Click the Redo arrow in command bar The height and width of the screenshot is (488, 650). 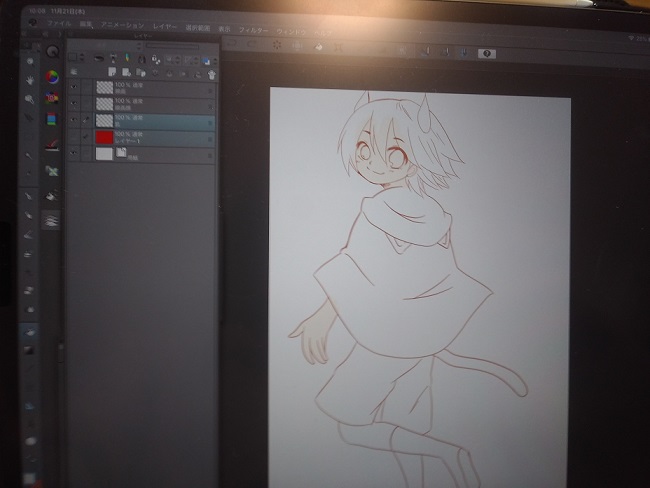coord(252,44)
